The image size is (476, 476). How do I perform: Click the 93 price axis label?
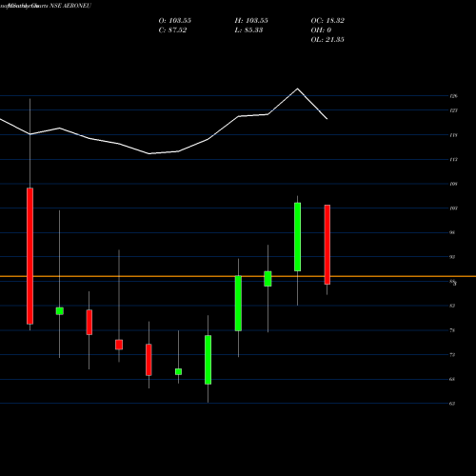pyautogui.click(x=452, y=257)
